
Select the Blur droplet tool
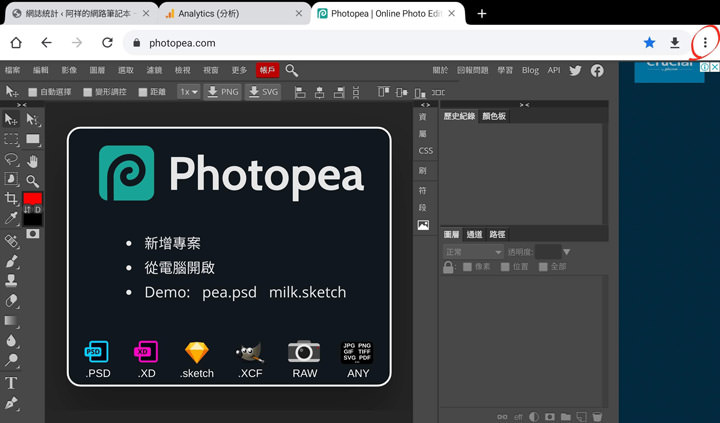point(11,340)
